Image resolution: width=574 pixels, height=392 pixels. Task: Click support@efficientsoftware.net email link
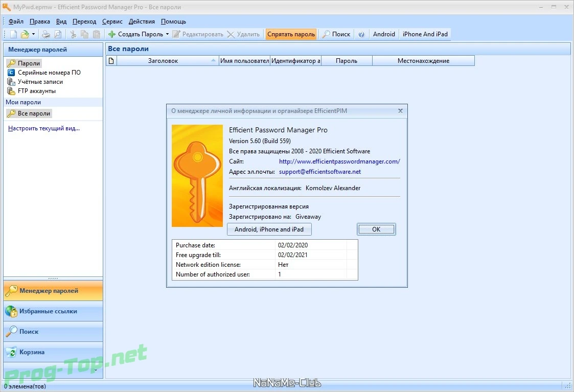point(320,172)
